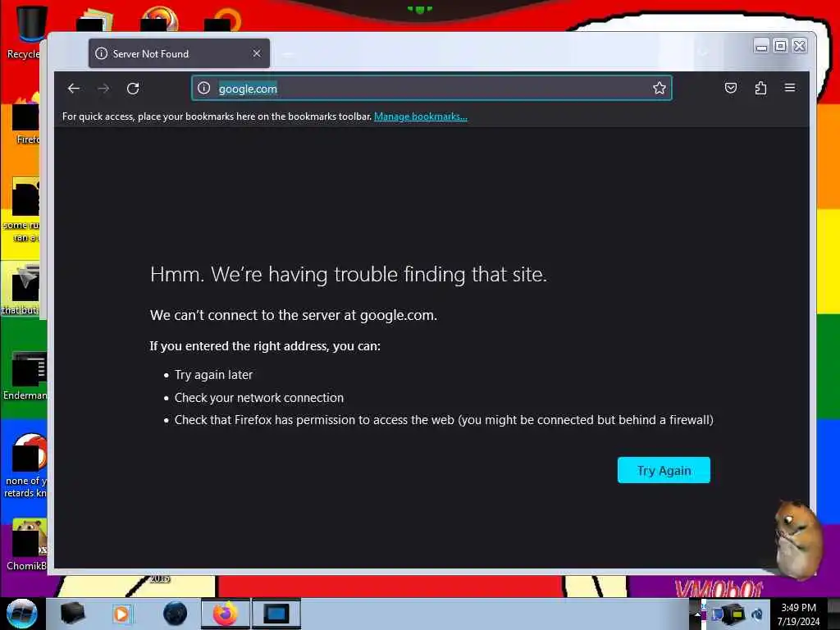Bookmark this page with the star icon
The height and width of the screenshot is (630, 840).
point(659,88)
